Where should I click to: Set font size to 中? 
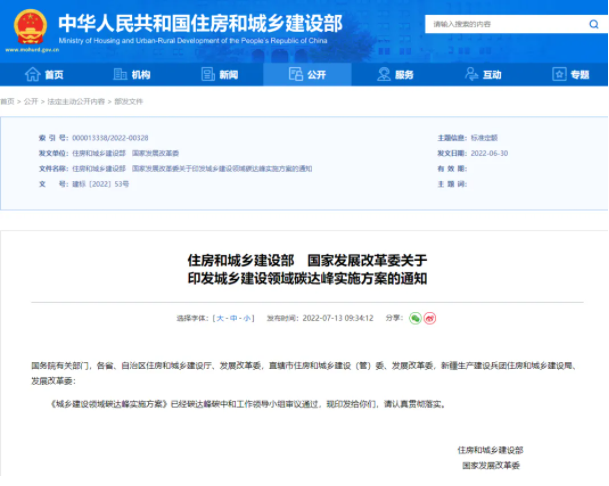point(233,318)
